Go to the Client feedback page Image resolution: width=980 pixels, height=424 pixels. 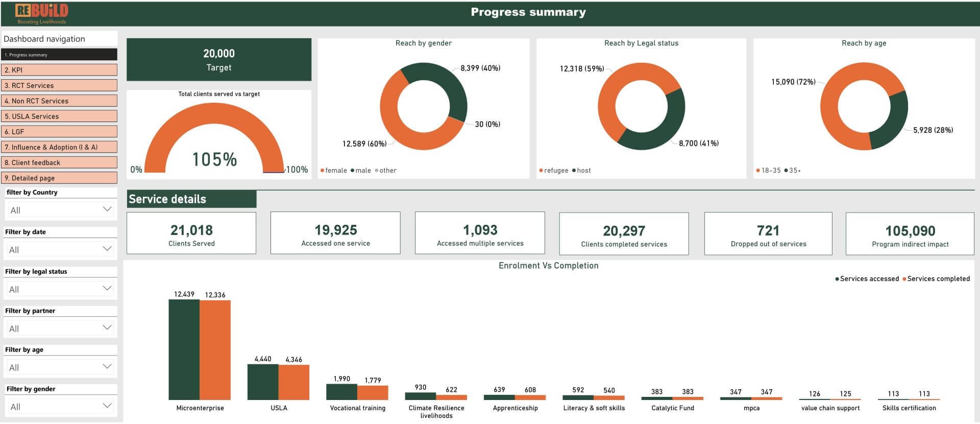(x=60, y=162)
